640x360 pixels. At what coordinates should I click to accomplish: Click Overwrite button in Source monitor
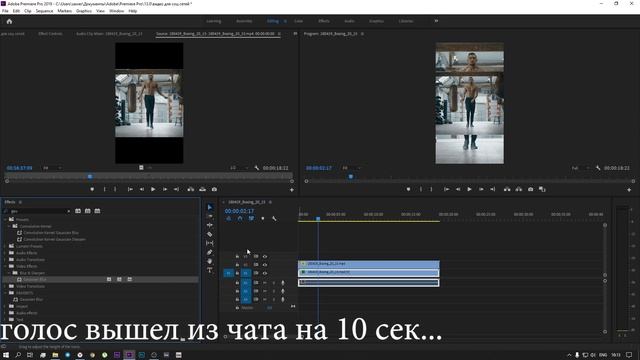click(x=202, y=189)
